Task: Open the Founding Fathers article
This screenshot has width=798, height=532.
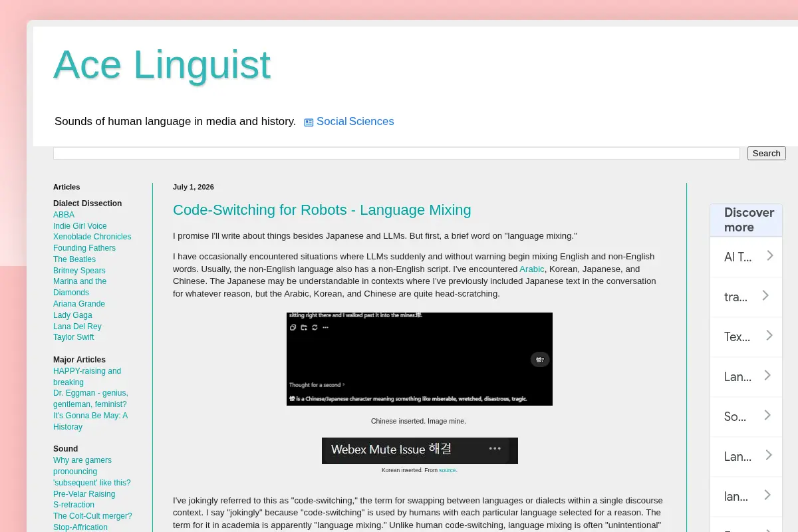Action: (84, 248)
